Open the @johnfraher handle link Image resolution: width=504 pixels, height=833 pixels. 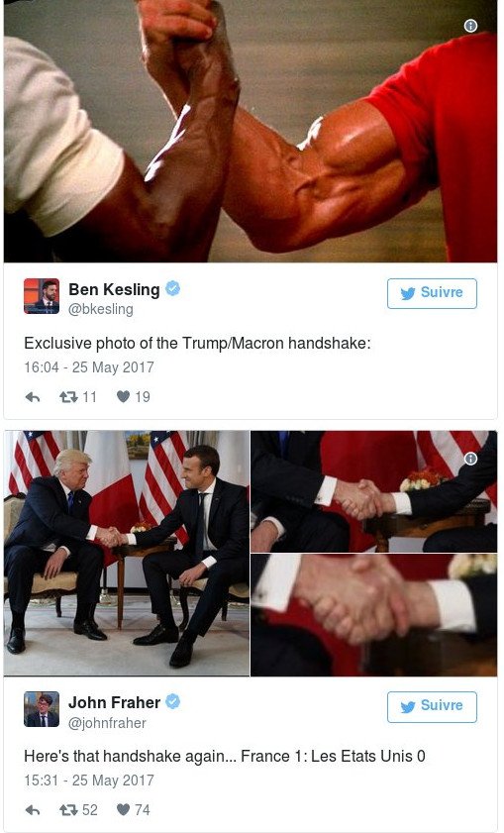107,723
